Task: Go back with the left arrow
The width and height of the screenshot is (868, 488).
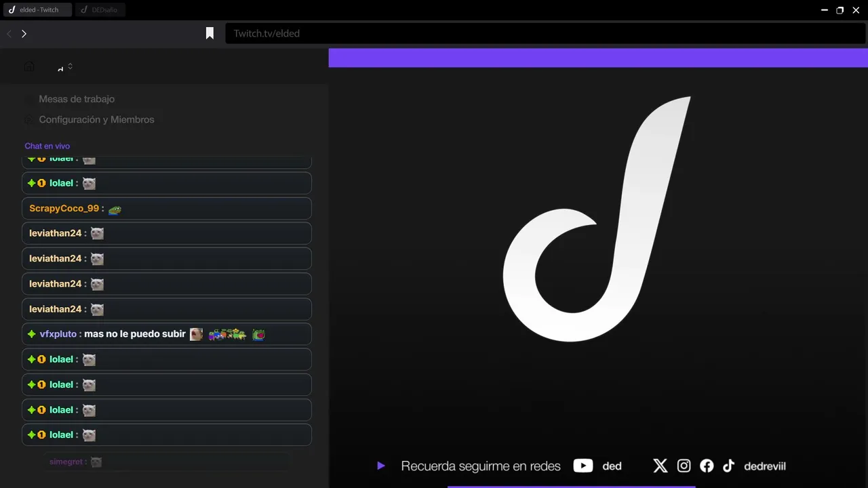Action: [x=9, y=33]
